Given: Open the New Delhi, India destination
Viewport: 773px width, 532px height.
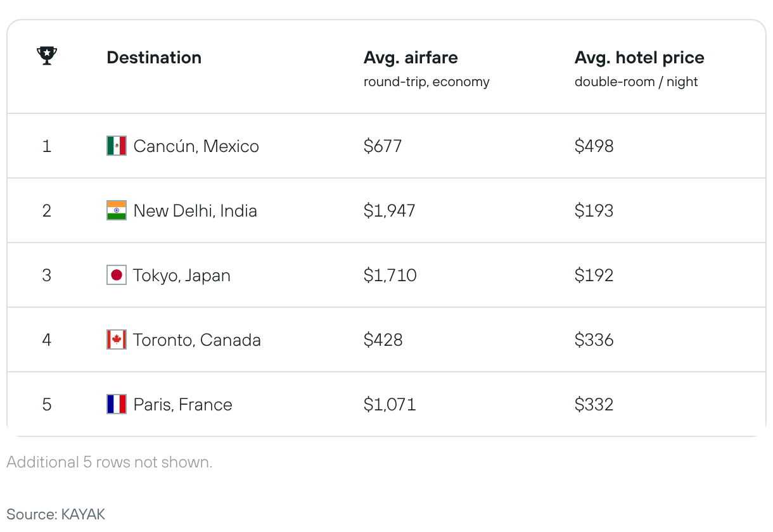Looking at the screenshot, I should pyautogui.click(x=195, y=211).
